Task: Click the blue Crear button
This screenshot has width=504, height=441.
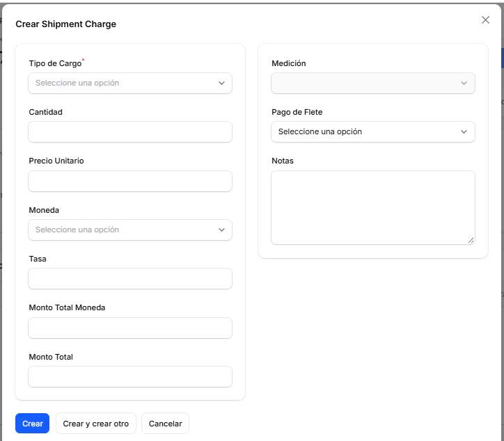Action: [33, 424]
